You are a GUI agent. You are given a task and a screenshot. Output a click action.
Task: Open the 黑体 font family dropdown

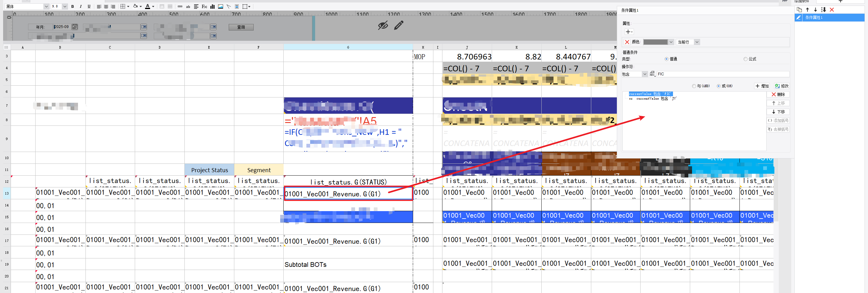pos(46,7)
